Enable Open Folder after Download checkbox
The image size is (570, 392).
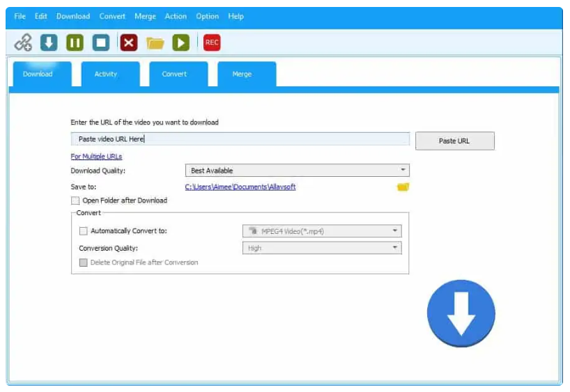pos(75,201)
